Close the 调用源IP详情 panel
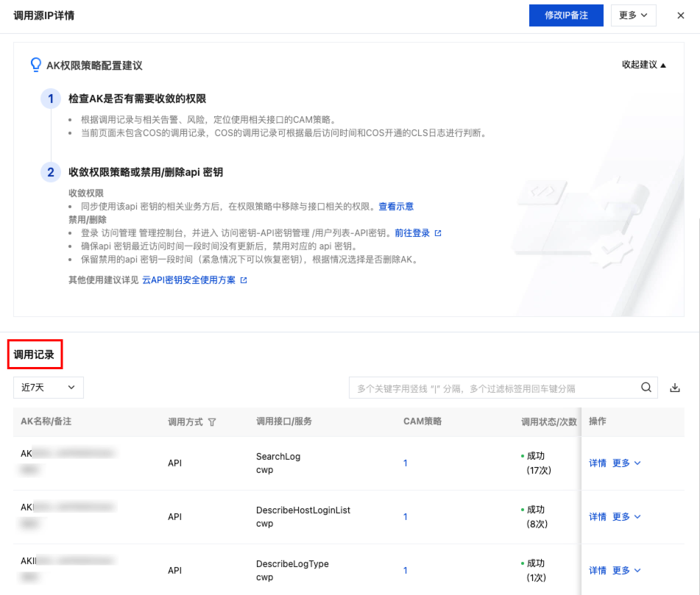 [680, 15]
